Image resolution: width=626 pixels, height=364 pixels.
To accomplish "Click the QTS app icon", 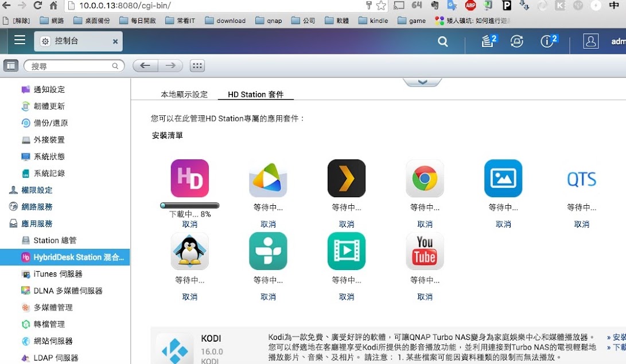I will tap(582, 179).
